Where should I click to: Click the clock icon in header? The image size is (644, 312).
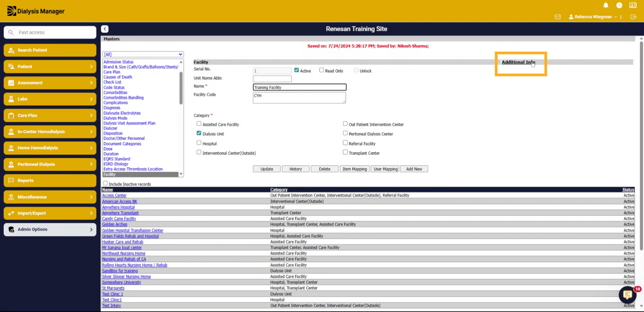click(619, 5)
